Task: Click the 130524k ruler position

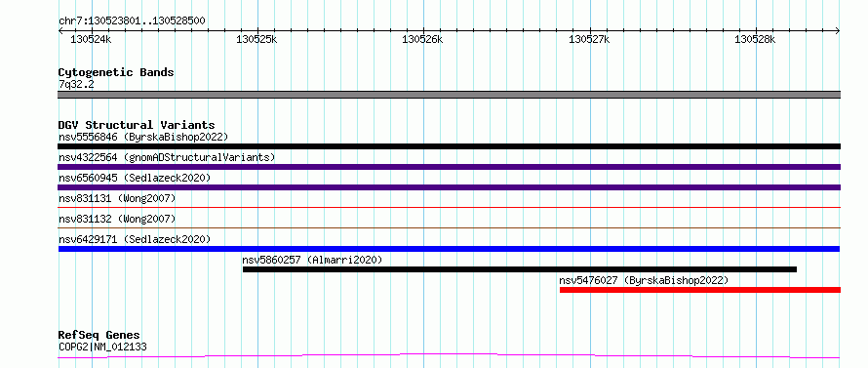Action: point(92,39)
